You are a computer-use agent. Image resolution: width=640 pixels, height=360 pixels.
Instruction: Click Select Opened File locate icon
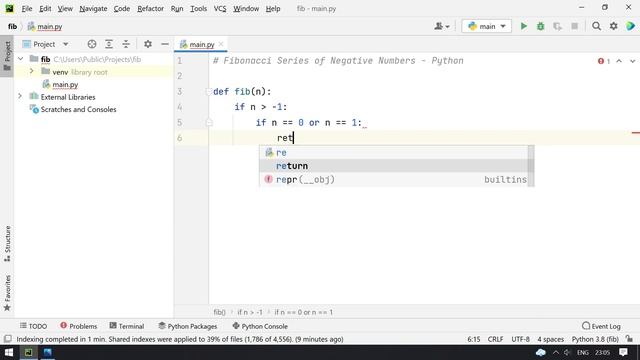(x=92, y=44)
